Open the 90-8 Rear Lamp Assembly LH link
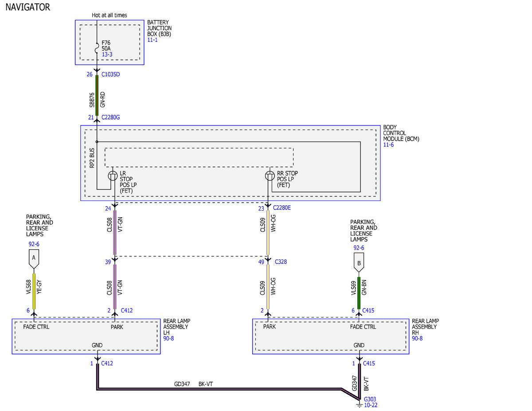Image resolution: width=532 pixels, height=411 pixels. click(x=168, y=338)
